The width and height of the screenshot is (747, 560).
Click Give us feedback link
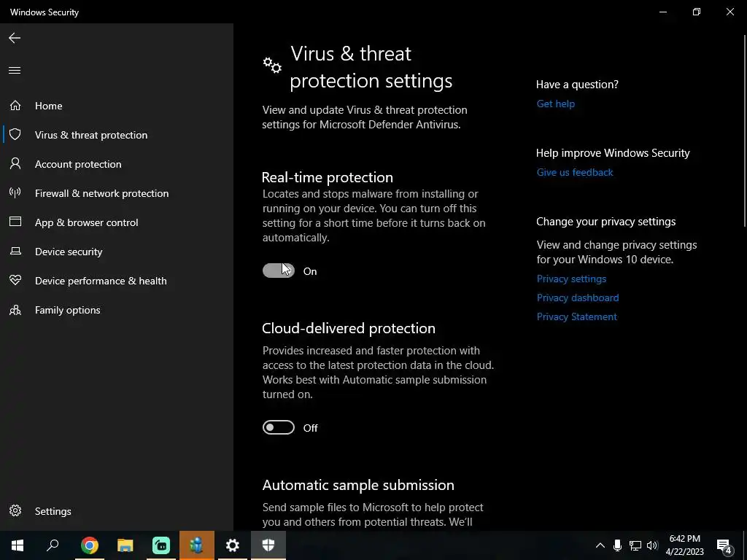pyautogui.click(x=575, y=172)
